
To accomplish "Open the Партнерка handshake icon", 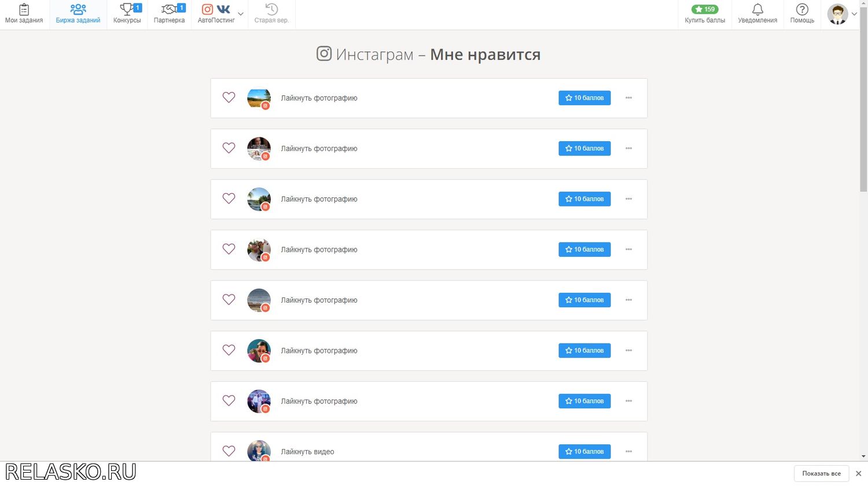I will point(169,9).
